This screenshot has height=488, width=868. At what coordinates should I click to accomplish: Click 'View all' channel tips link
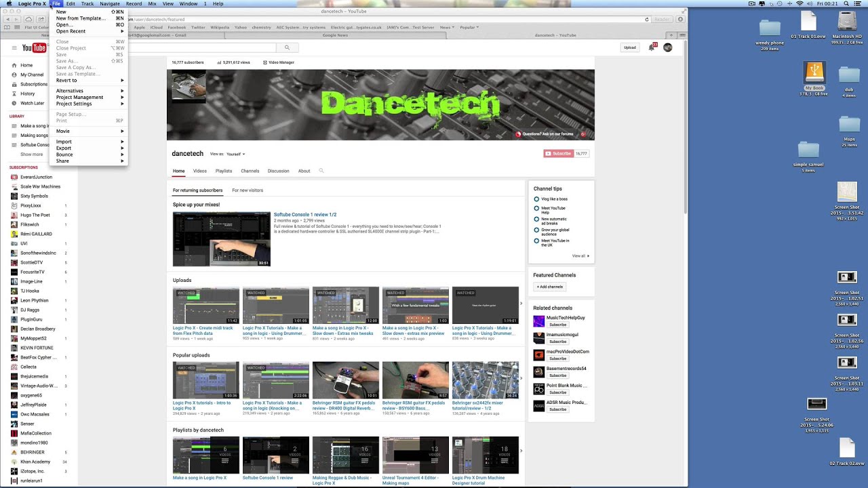[580, 256]
